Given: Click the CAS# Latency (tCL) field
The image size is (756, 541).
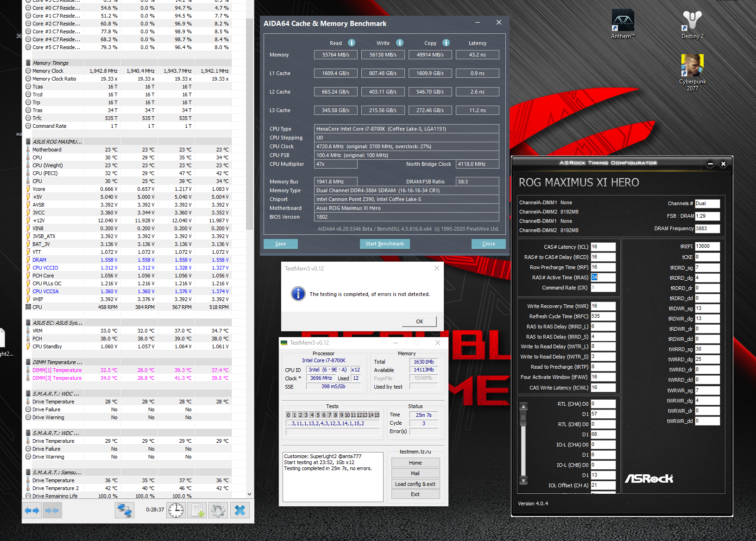Looking at the screenshot, I should [603, 247].
